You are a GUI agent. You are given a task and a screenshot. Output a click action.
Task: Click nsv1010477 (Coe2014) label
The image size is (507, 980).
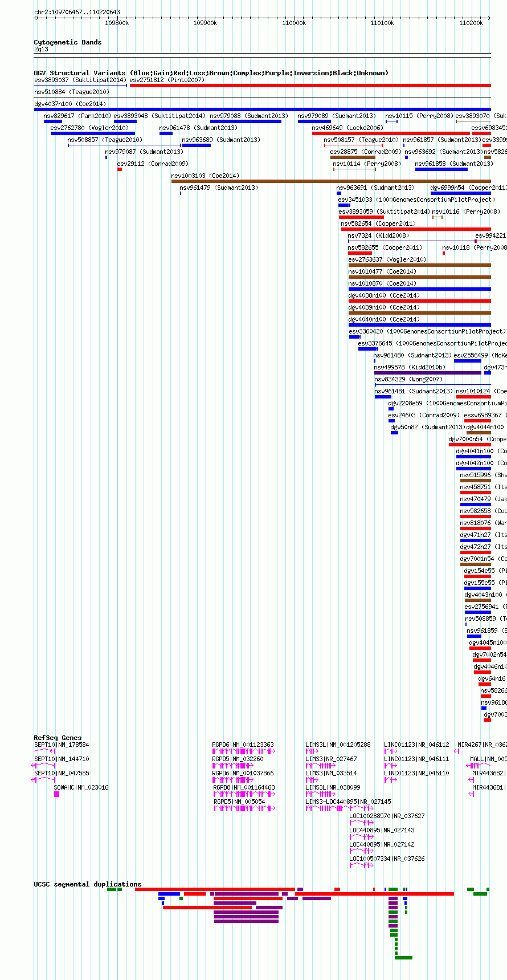(383, 271)
